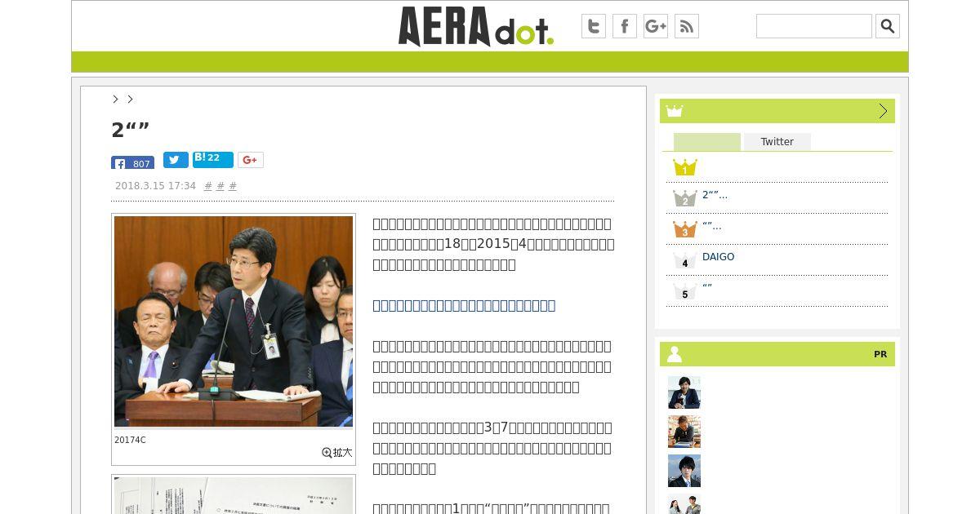
Task: Open rank 2 article link 2“”...
Action: pos(715,195)
